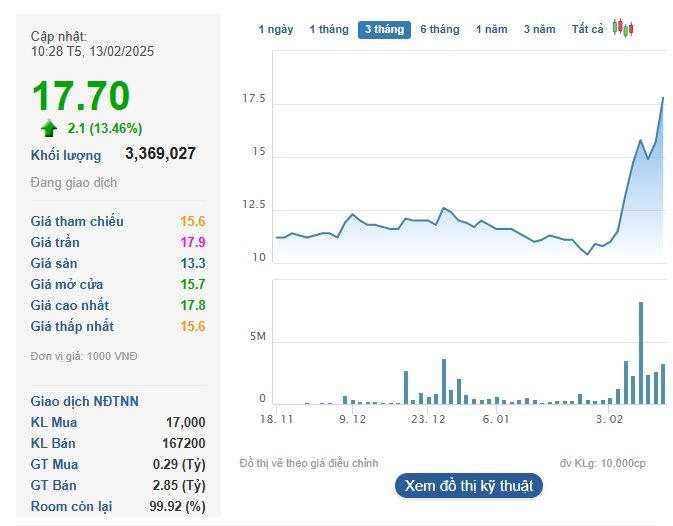Click the 23. 12 date axis label
The image size is (673, 526).
(x=427, y=420)
